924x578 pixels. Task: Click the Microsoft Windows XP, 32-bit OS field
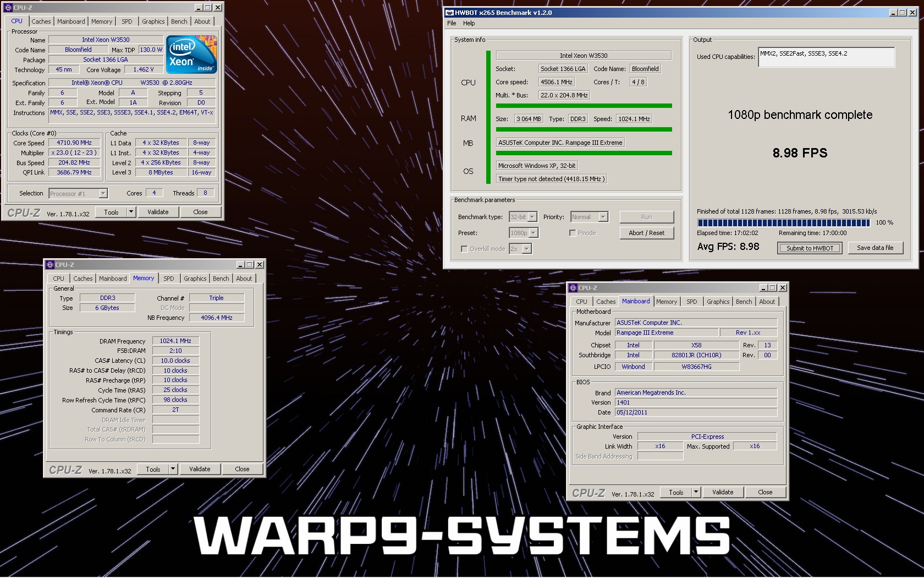pyautogui.click(x=537, y=166)
